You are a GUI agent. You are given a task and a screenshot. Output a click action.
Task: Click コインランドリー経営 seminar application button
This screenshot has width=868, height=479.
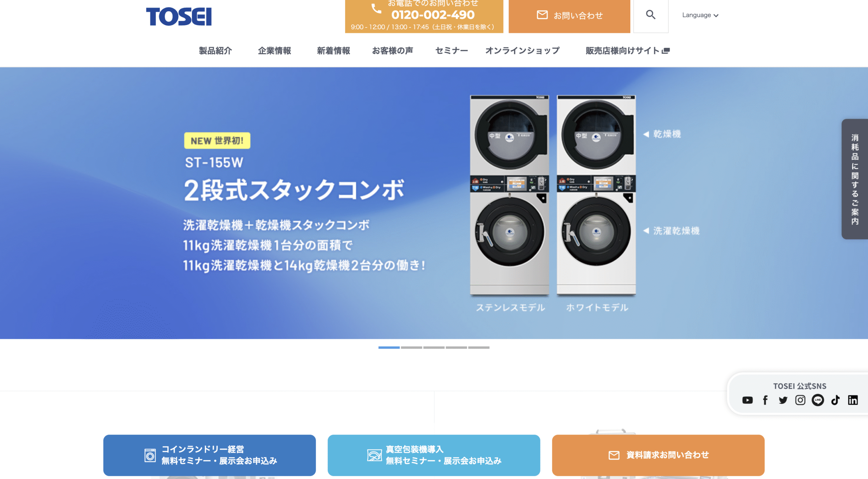click(x=210, y=455)
